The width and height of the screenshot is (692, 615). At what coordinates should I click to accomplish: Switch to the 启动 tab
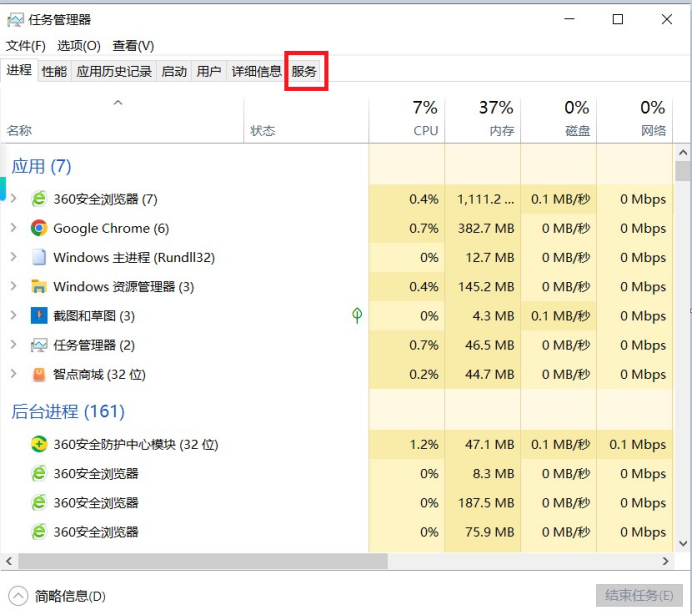point(174,71)
